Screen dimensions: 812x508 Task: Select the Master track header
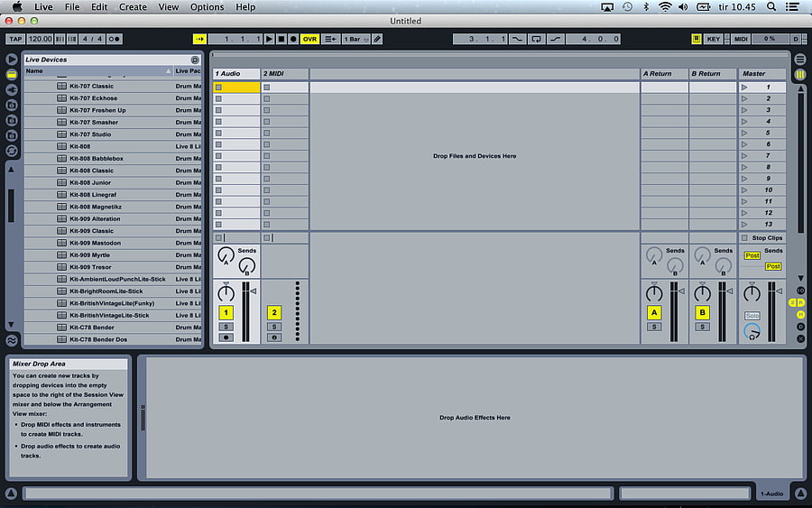(x=761, y=73)
